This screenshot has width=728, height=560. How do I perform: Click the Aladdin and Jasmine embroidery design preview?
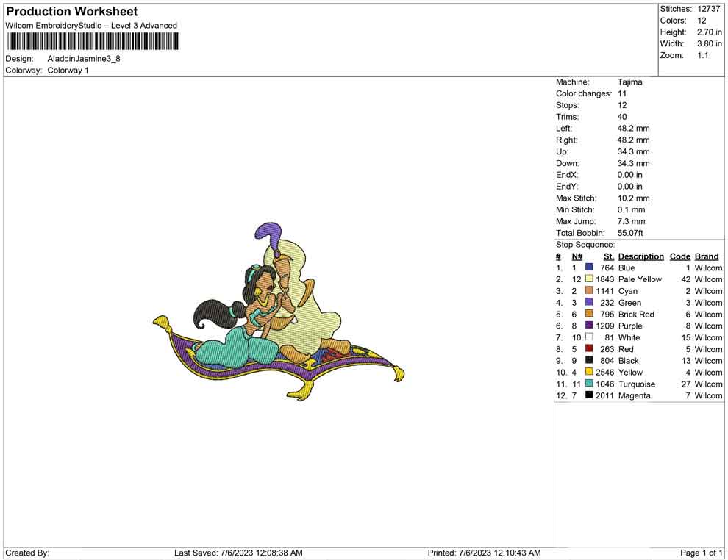tap(279, 312)
